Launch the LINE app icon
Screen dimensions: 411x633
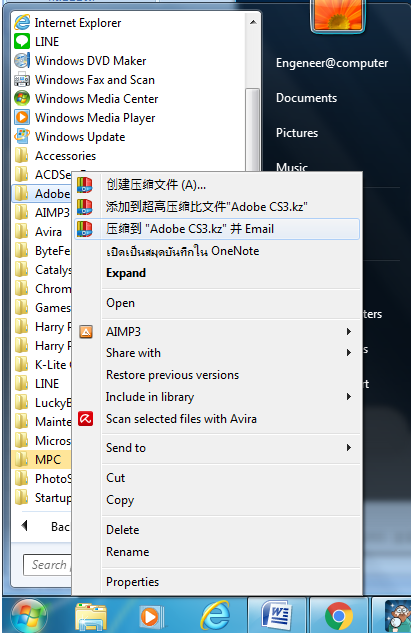[x=22, y=42]
